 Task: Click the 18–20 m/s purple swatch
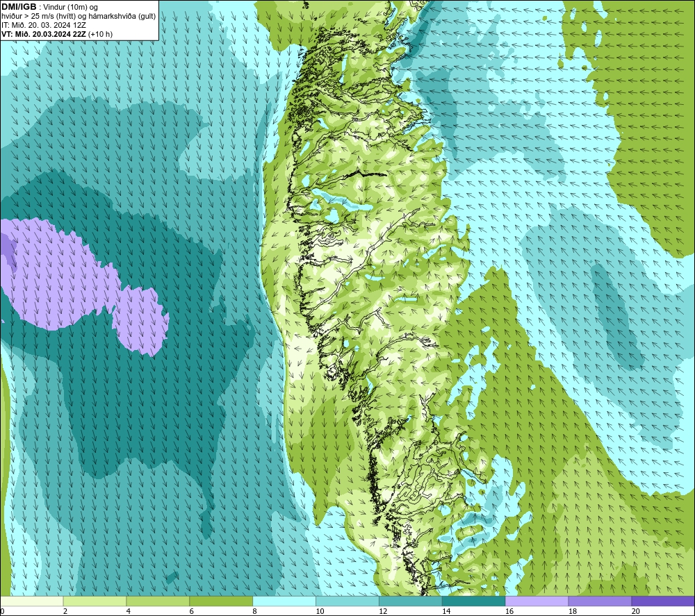[x=600, y=601]
